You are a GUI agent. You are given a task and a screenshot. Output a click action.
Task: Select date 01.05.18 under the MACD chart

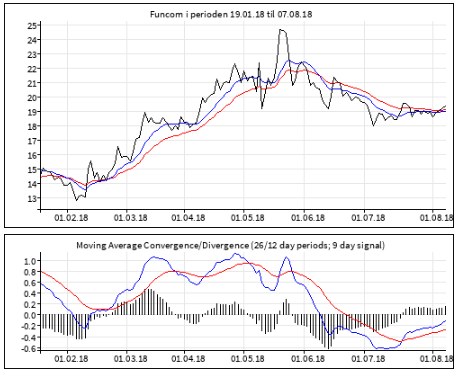pyautogui.click(x=247, y=359)
